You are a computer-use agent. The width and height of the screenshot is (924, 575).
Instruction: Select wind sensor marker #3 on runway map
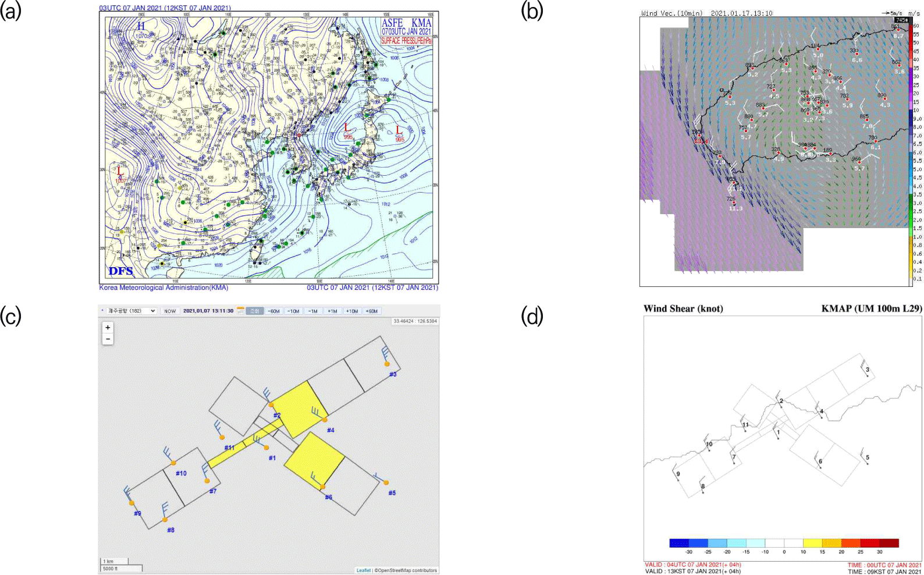[x=387, y=364]
